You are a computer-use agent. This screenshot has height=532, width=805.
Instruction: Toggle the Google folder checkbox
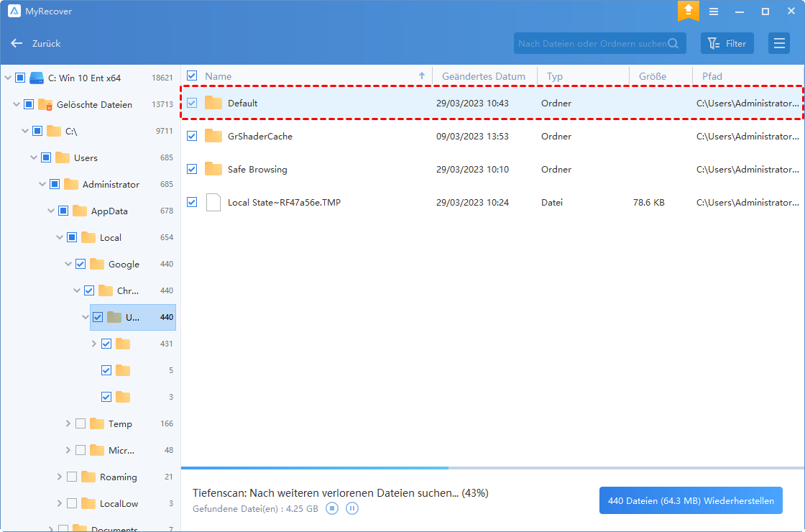pos(80,264)
